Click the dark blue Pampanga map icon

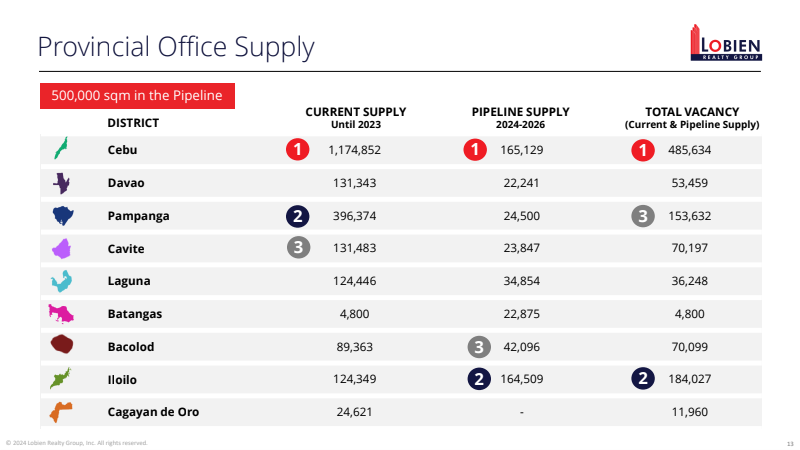63,216
